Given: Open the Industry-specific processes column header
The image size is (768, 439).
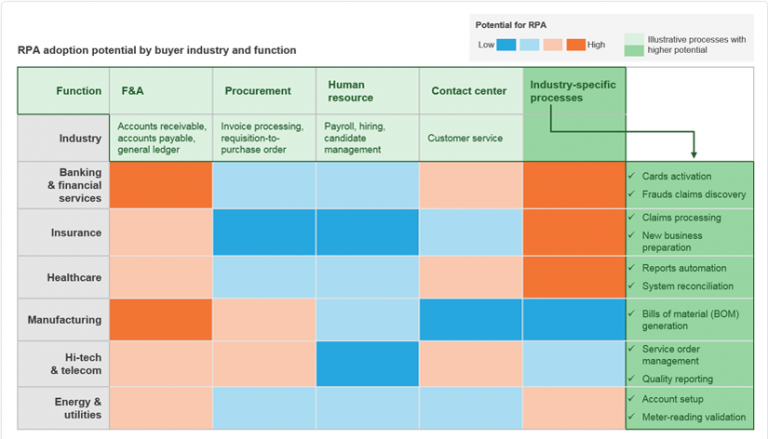Looking at the screenshot, I should click(x=574, y=91).
